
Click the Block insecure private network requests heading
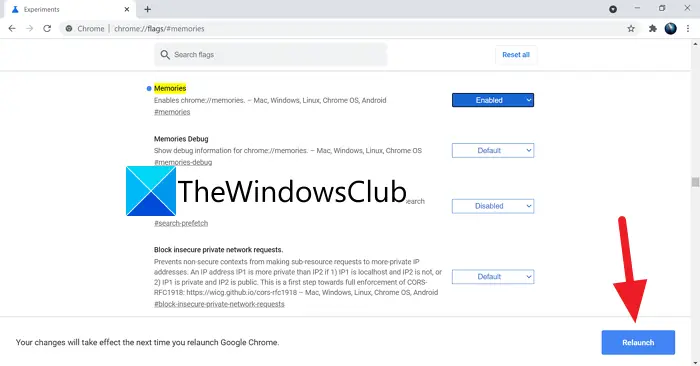(218, 250)
